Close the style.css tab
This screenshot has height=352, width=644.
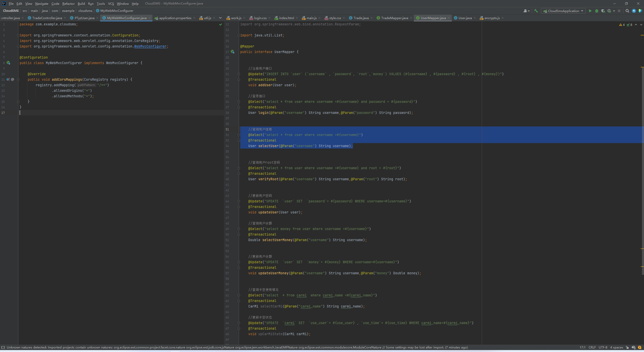coord(344,18)
